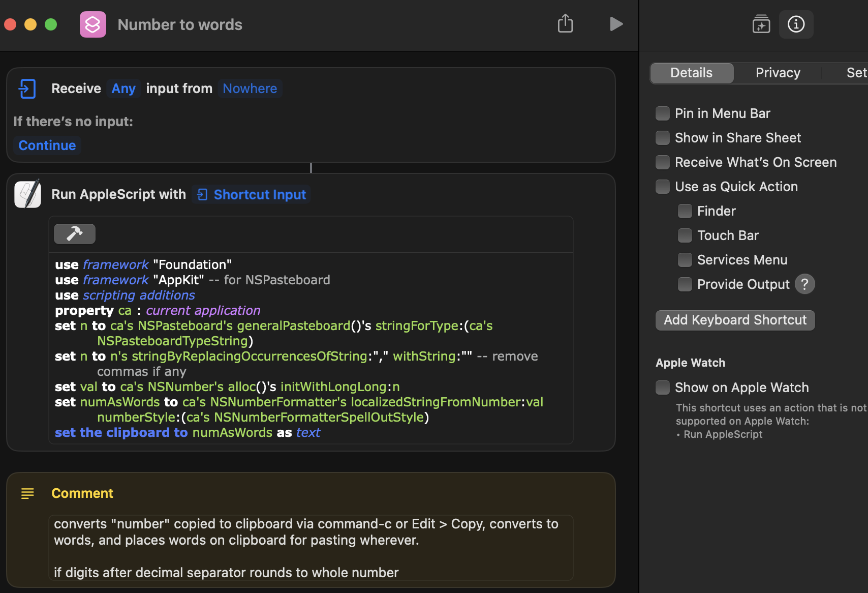Switch to the Privacy tab
This screenshot has width=868, height=593.
(778, 73)
